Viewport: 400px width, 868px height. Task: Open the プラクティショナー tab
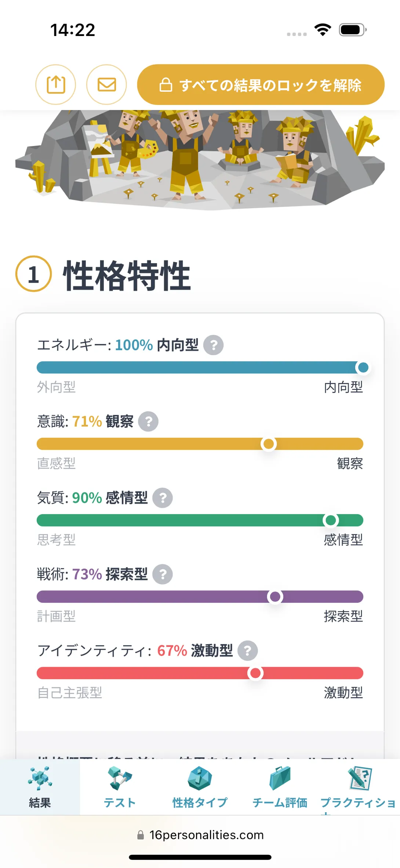coord(359,787)
